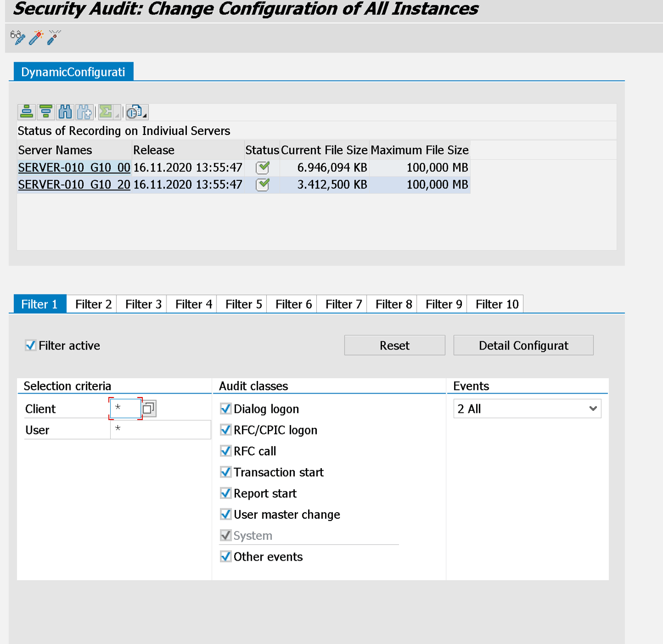
Task: Toggle display/change mode with the glasses-pencil icon
Action: (x=17, y=37)
